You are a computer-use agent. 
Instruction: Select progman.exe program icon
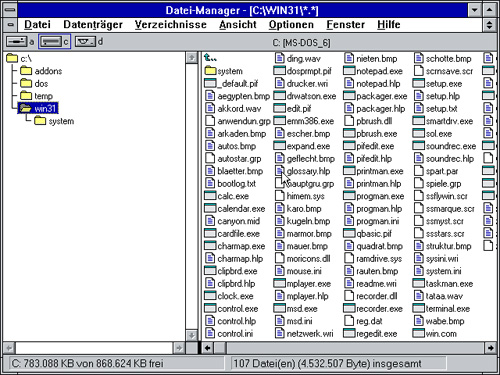(x=349, y=196)
